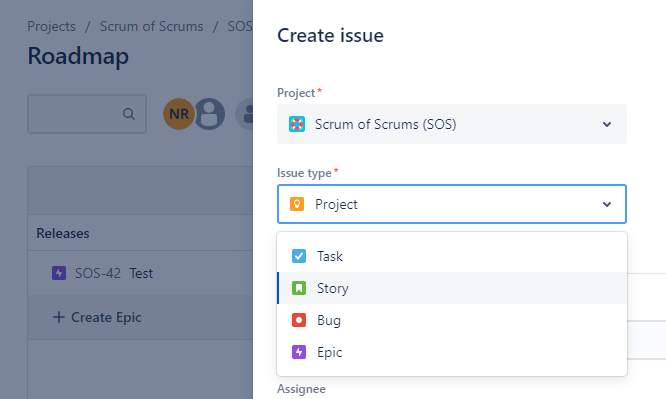Open the SOS-42 Test epic row
The height and width of the screenshot is (399, 666).
click(140, 273)
